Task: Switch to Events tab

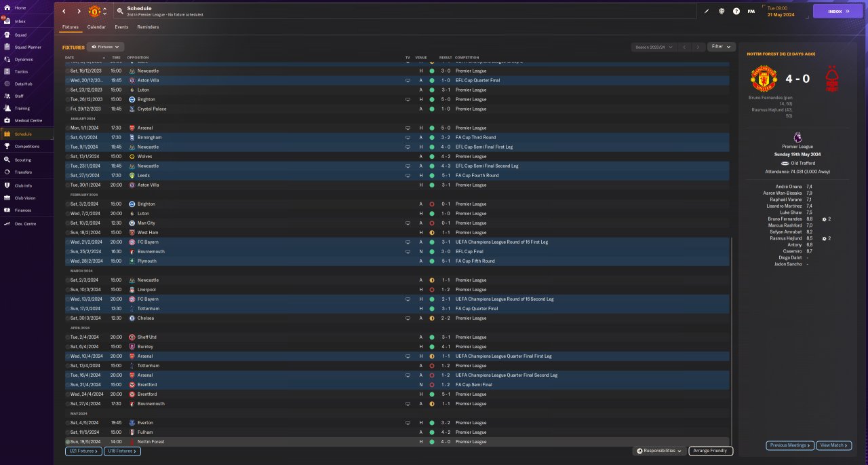Action: point(121,27)
